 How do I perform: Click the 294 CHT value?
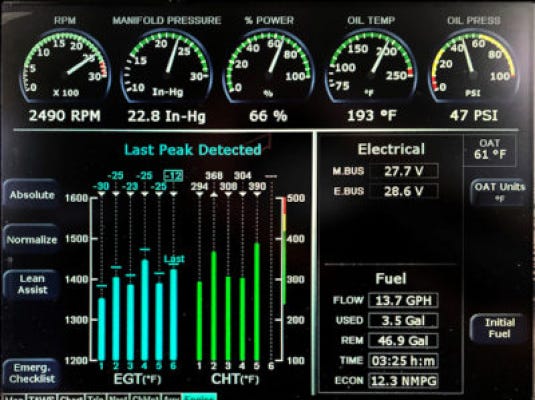[200, 186]
